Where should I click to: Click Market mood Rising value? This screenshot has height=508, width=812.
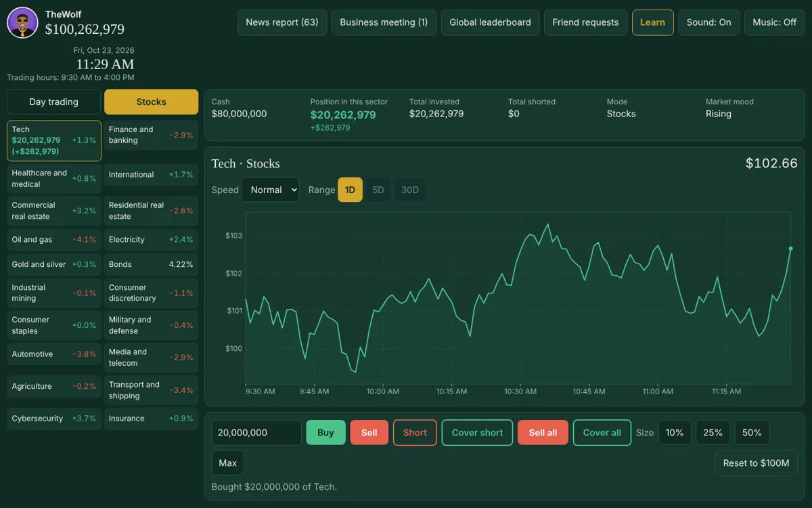719,114
